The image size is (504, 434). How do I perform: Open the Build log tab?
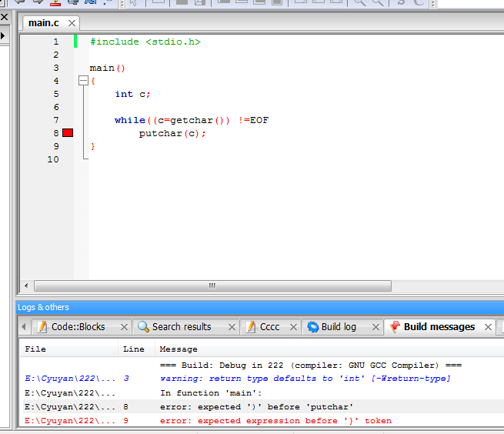pyautogui.click(x=338, y=327)
